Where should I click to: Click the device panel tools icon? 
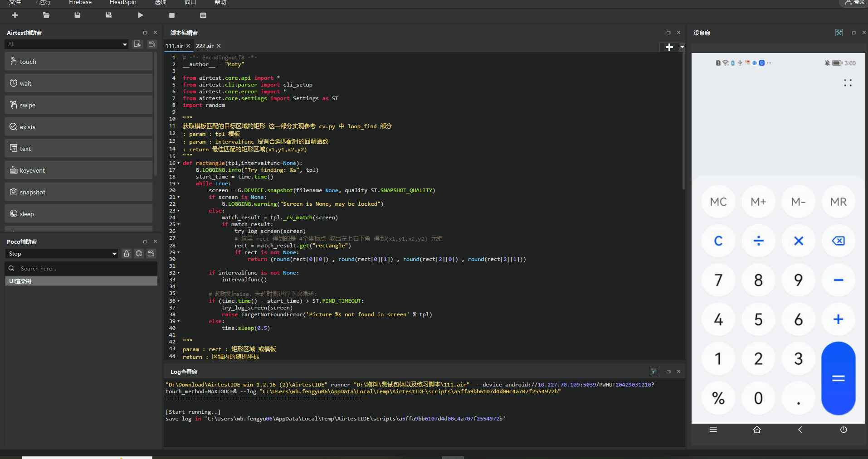[x=839, y=33]
